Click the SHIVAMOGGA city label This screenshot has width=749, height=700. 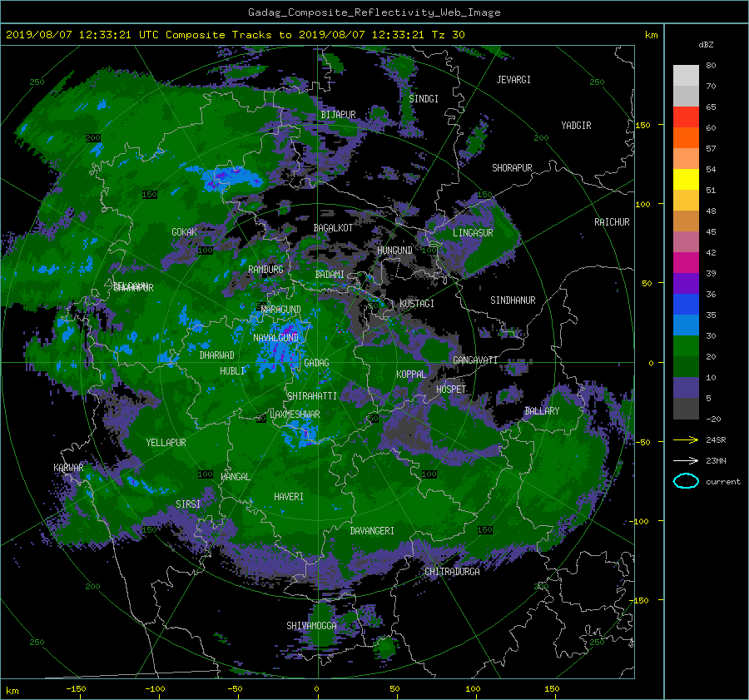[x=311, y=626]
